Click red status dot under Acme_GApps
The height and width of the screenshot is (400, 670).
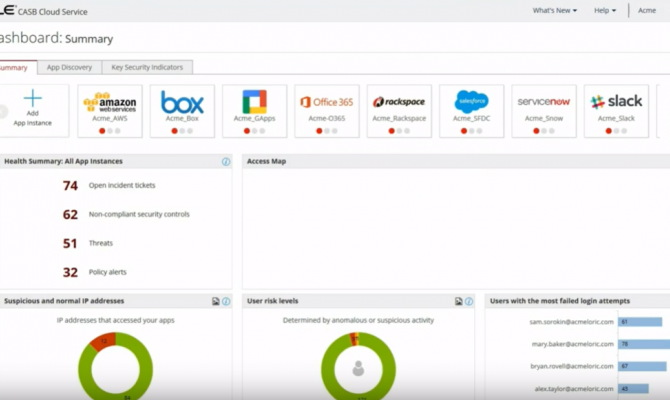pyautogui.click(x=247, y=131)
